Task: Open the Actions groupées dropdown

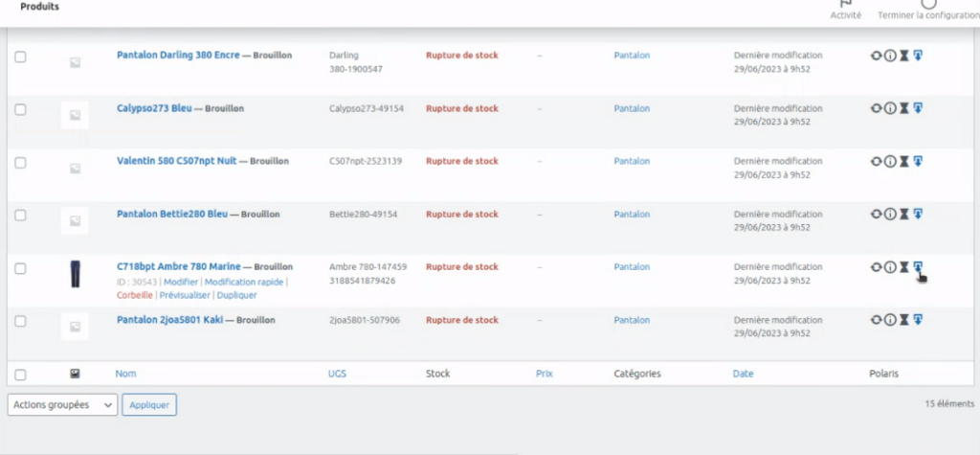Action: pyautogui.click(x=62, y=405)
